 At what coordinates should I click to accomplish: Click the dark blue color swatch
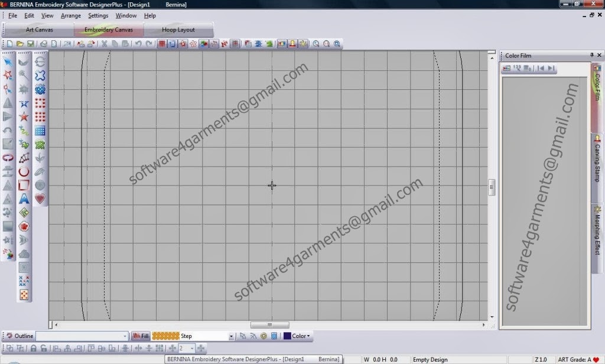287,336
